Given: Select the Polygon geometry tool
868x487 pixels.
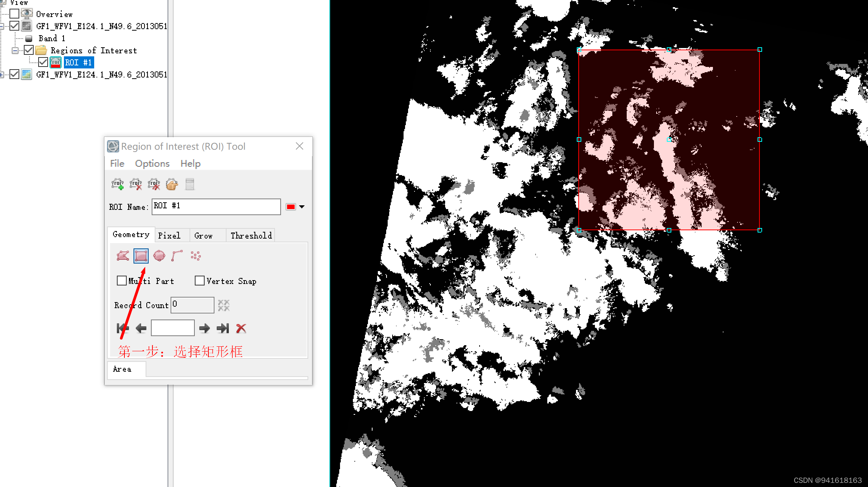Looking at the screenshot, I should pos(123,256).
